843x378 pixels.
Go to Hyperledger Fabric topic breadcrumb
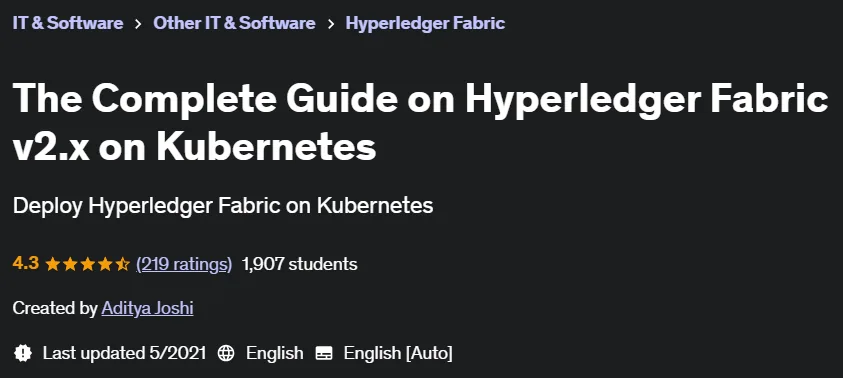[x=425, y=23]
